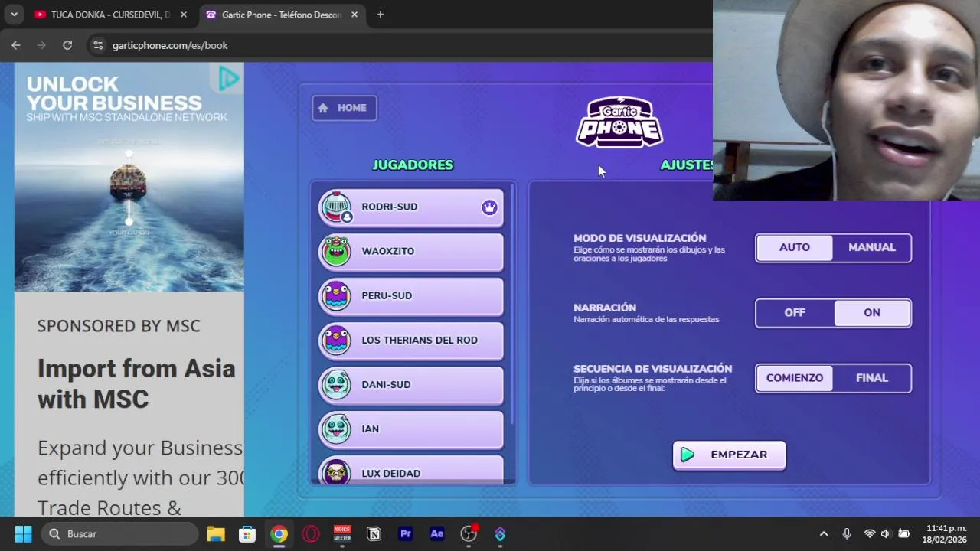Turn narration ON
This screenshot has height=551, width=980.
pyautogui.click(x=872, y=312)
